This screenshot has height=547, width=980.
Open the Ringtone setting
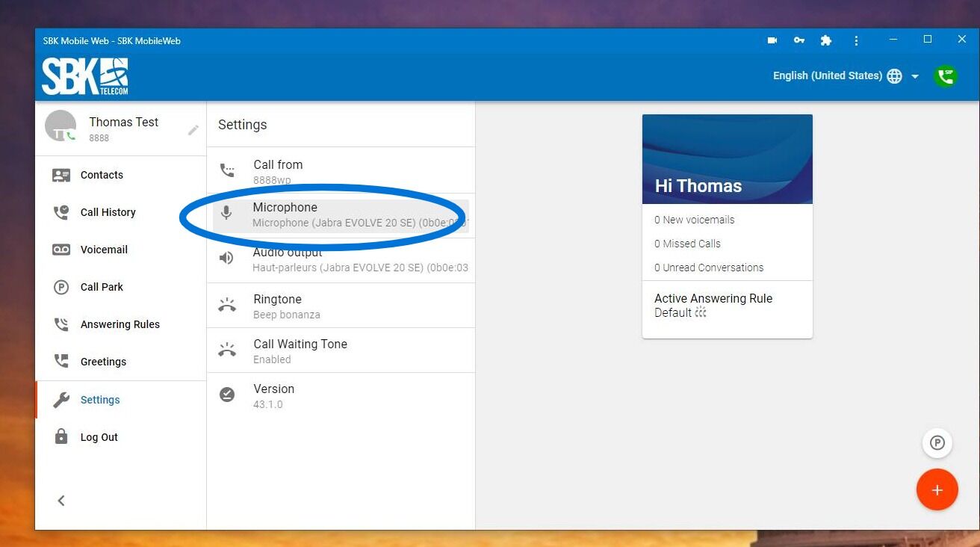tap(341, 306)
